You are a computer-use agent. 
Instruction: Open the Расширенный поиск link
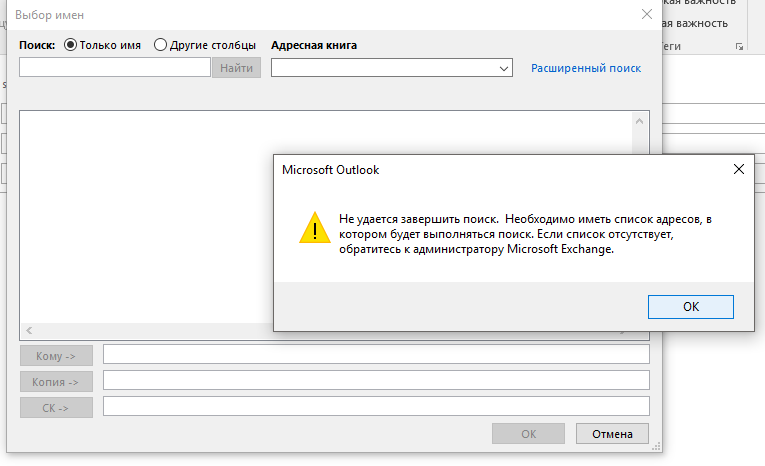[585, 68]
